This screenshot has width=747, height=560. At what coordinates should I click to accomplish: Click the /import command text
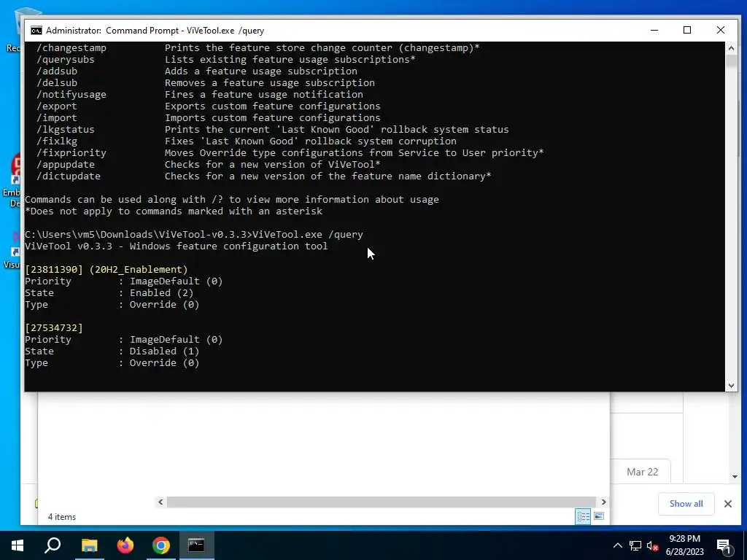57,118
